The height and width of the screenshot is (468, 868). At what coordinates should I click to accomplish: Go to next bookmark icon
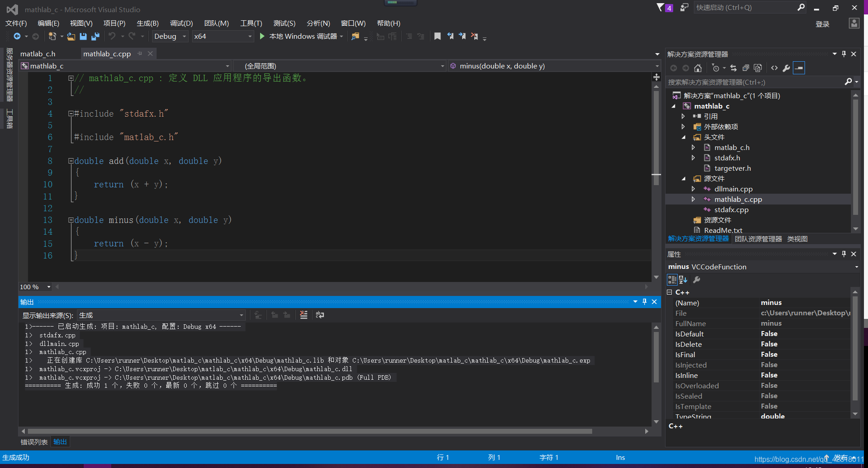click(x=462, y=36)
